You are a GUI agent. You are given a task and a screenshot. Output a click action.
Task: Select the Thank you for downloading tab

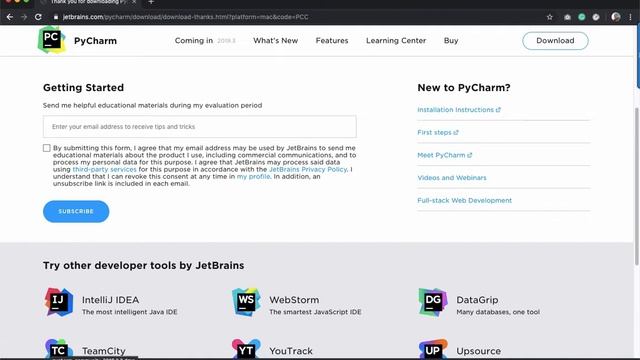point(88,2)
